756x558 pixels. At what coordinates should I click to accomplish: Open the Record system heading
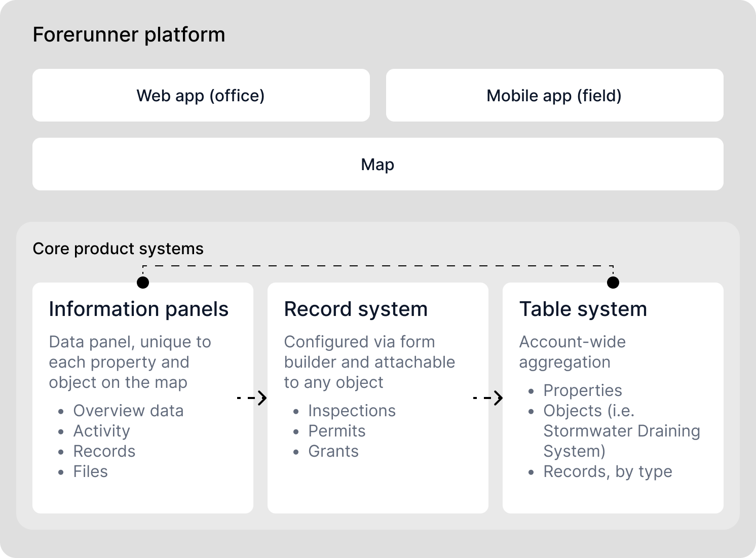pyautogui.click(x=356, y=309)
